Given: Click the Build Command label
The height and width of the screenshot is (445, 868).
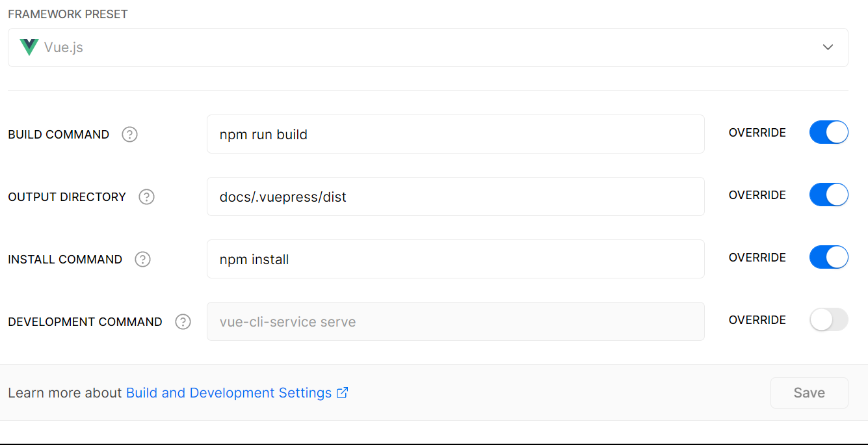Looking at the screenshot, I should [59, 135].
